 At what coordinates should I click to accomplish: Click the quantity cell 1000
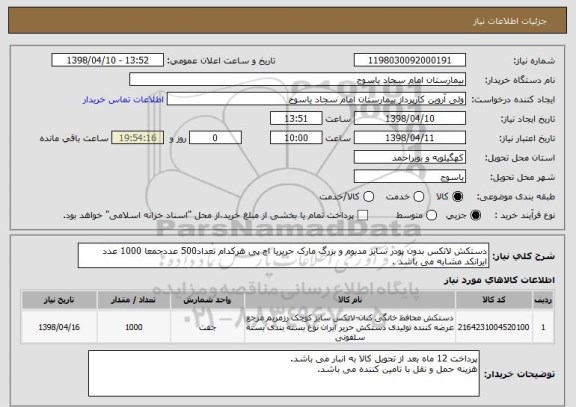tap(134, 327)
